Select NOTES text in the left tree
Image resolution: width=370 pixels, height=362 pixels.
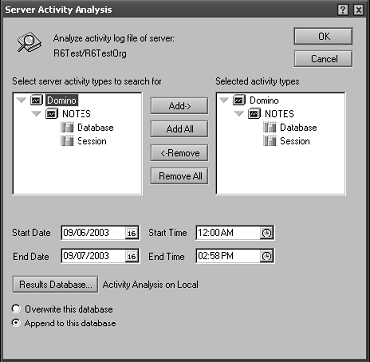[76, 114]
